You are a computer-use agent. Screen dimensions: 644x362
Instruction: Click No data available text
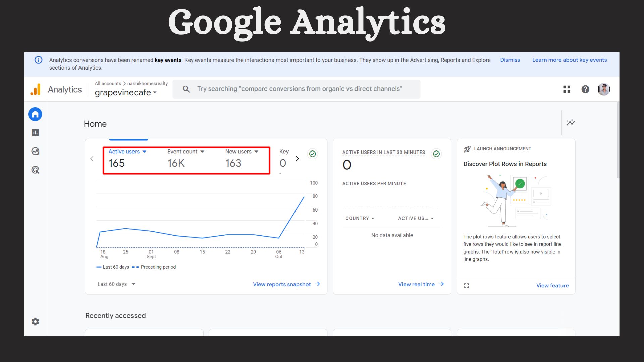tap(392, 235)
